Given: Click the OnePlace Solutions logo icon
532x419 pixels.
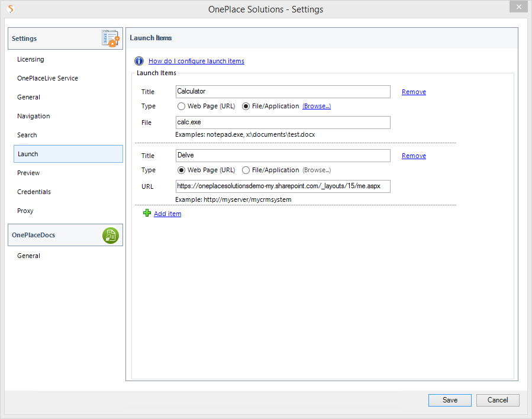Looking at the screenshot, I should (11, 9).
